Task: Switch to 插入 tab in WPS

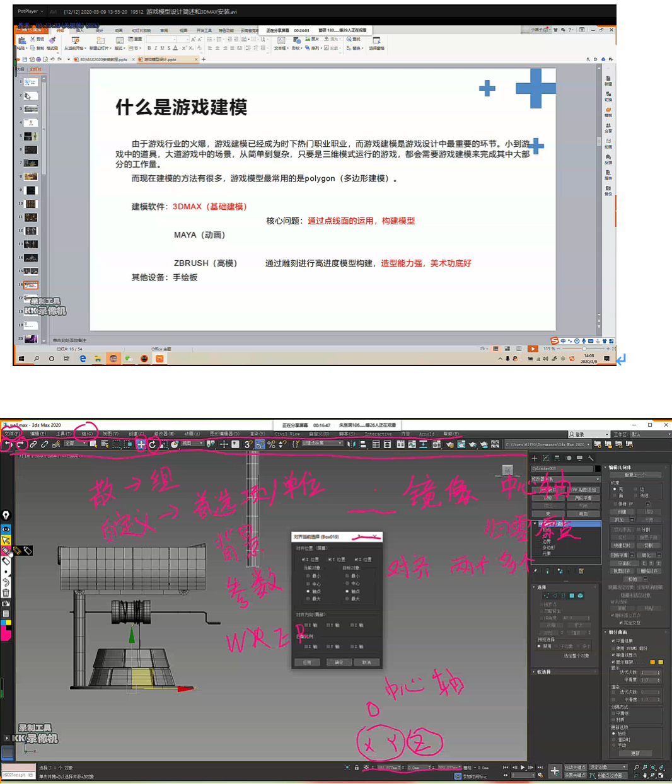Action: [x=80, y=30]
